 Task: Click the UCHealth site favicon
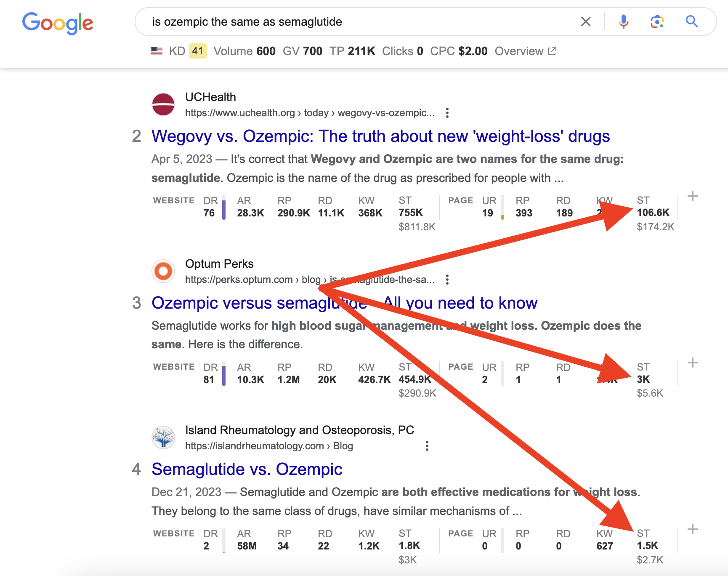click(163, 104)
